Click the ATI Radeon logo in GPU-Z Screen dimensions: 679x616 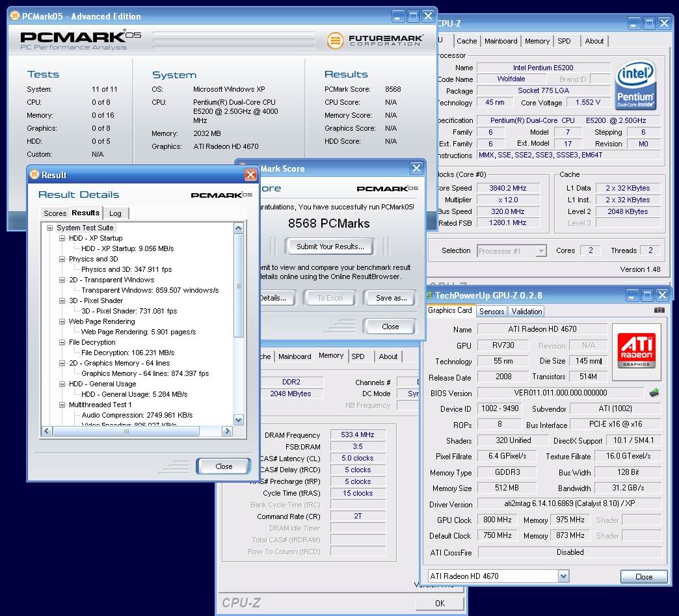tap(636, 351)
